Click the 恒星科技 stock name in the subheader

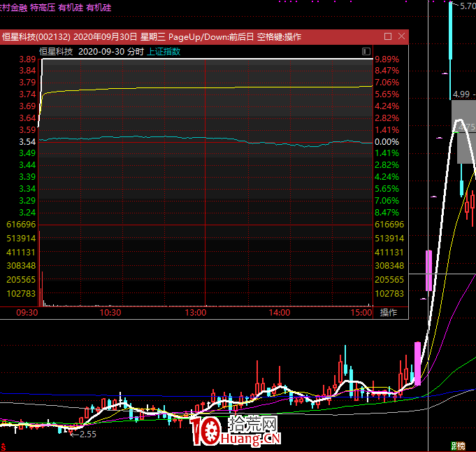[56, 51]
